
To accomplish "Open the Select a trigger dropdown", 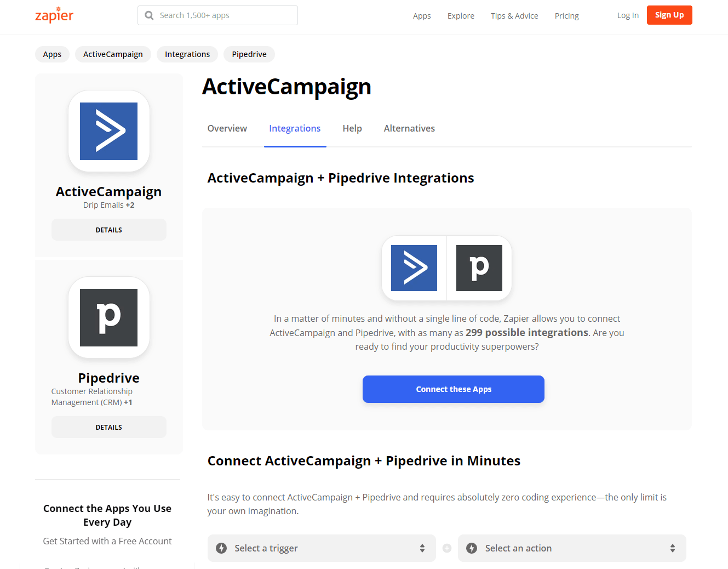I will tap(322, 548).
